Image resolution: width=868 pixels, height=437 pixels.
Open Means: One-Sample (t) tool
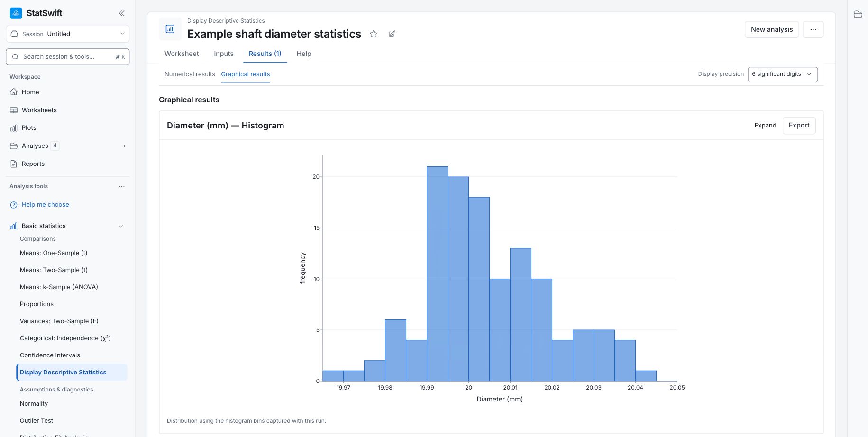pos(54,253)
